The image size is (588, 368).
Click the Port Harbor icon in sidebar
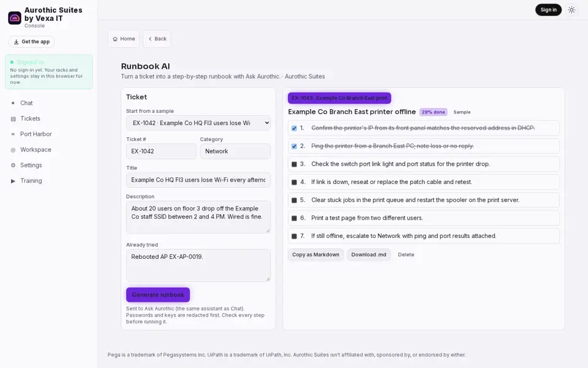(x=13, y=134)
